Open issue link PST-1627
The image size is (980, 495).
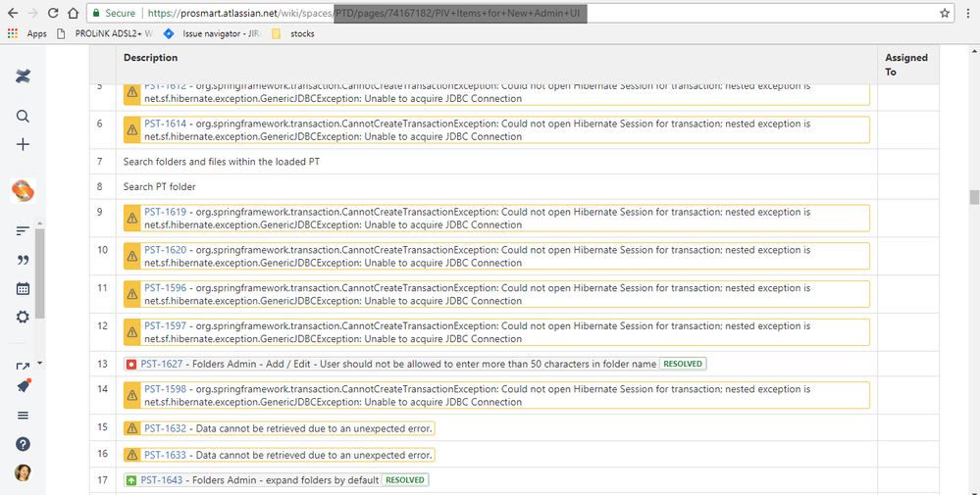tap(161, 364)
